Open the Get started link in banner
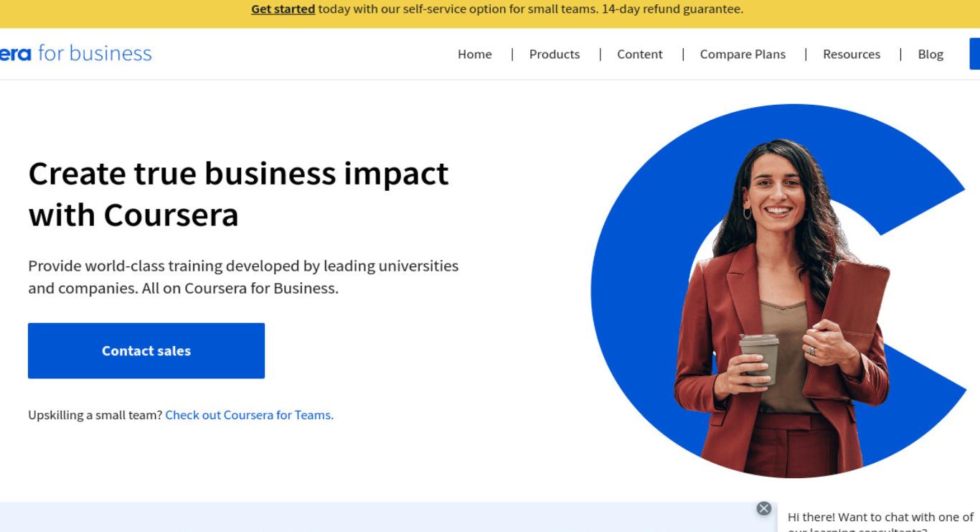This screenshot has height=532, width=980. tap(283, 9)
